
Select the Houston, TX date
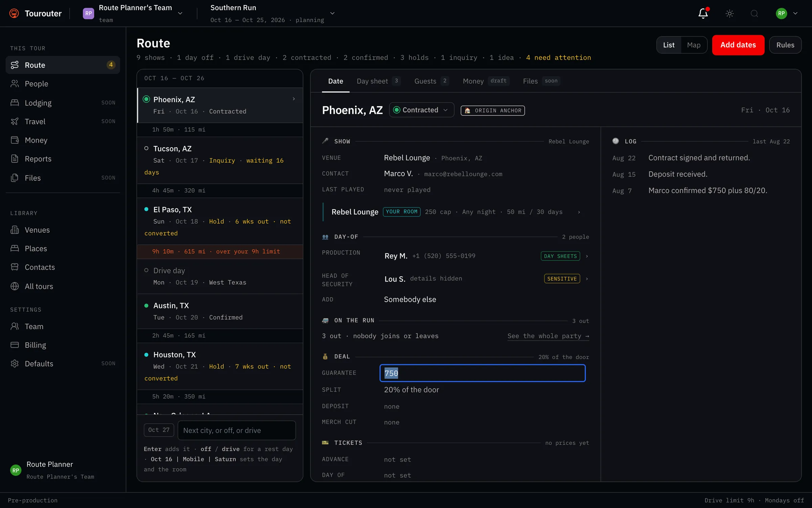[x=220, y=366]
